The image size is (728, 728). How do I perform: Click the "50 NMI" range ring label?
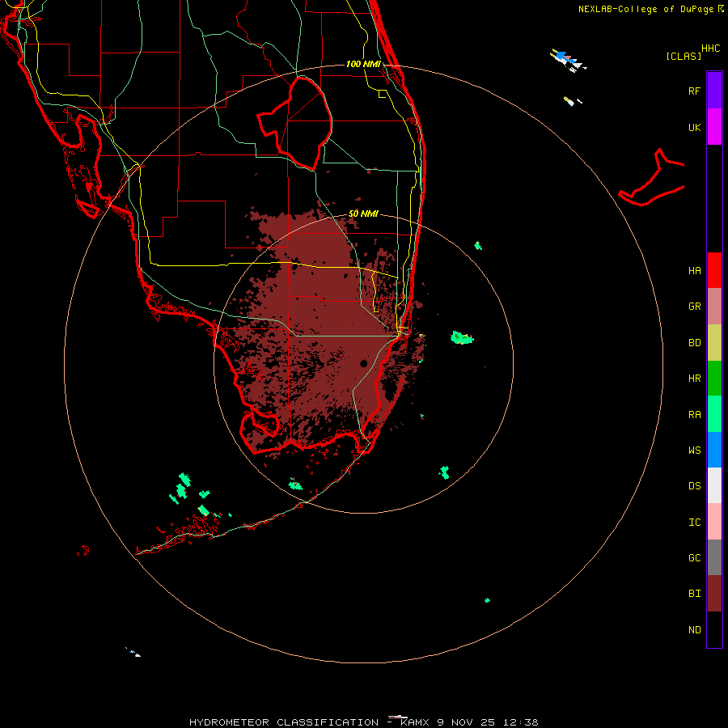[x=363, y=214]
